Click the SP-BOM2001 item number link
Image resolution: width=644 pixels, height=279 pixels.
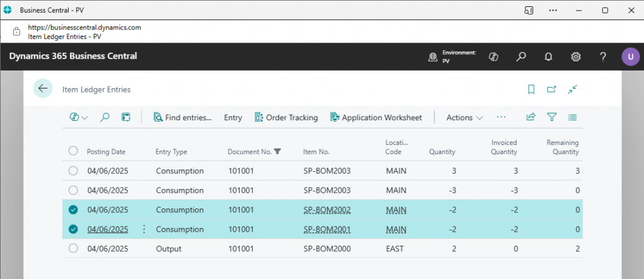(x=326, y=229)
